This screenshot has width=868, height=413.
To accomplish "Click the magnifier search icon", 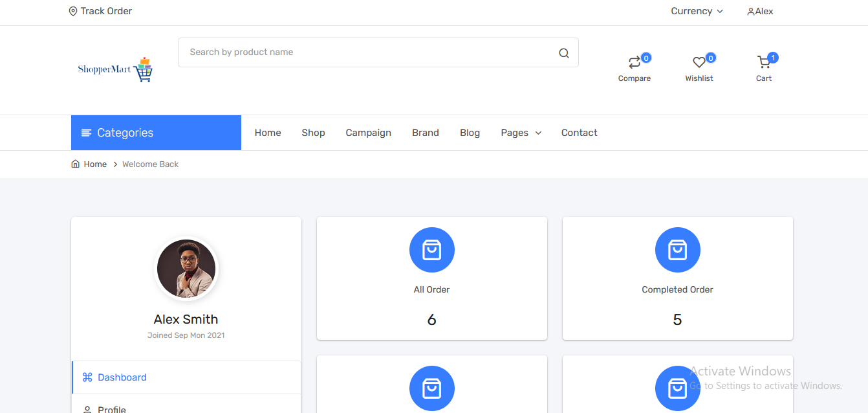I will point(564,53).
